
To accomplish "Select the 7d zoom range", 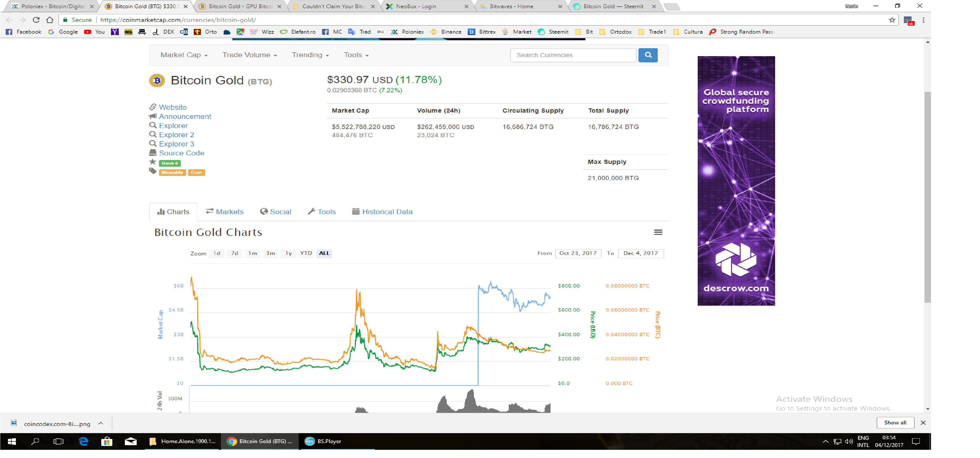I will click(235, 253).
